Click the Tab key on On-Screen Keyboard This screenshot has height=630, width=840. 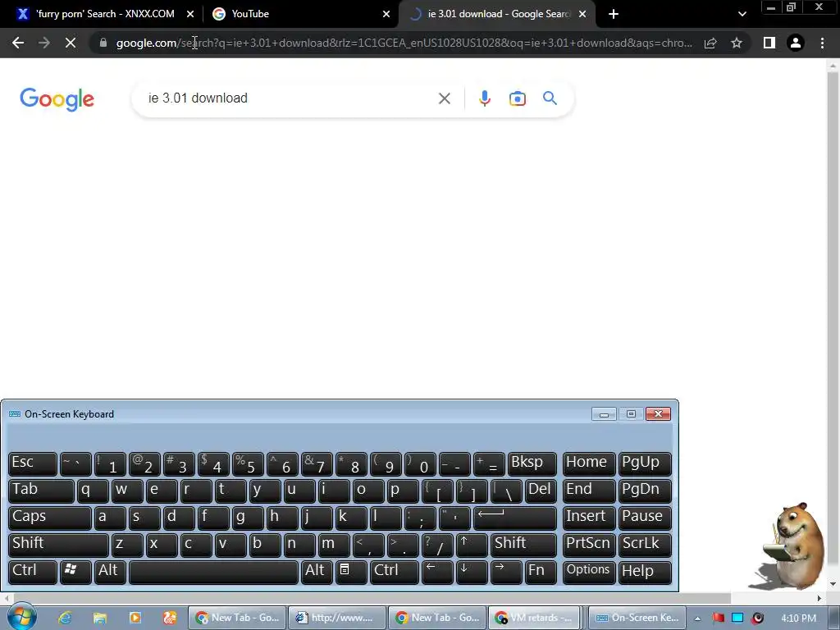[x=41, y=491]
